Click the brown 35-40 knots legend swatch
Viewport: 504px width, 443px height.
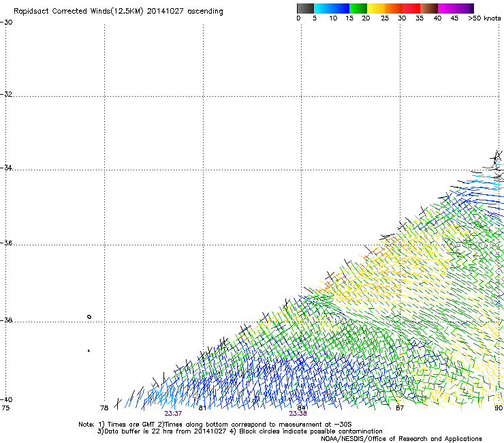tap(429, 8)
